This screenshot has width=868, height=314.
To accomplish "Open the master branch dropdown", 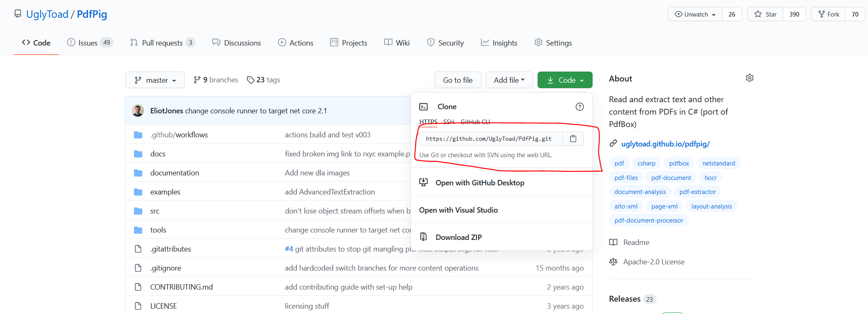I will click(155, 80).
